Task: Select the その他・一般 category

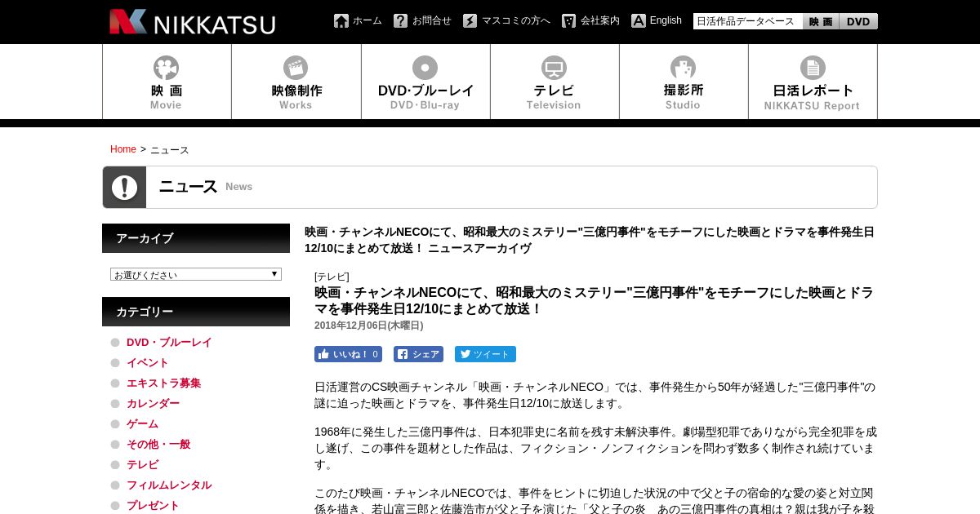Action: [x=158, y=445]
